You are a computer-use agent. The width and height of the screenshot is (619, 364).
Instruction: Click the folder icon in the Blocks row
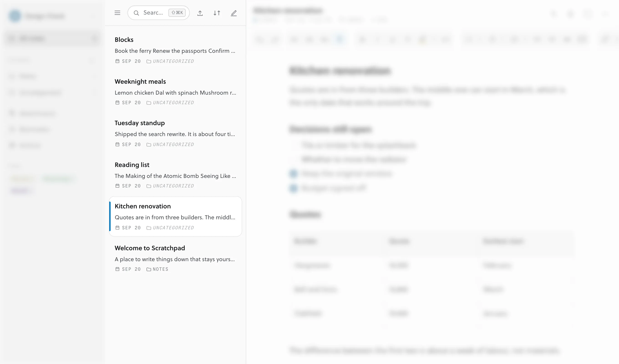pos(149,61)
